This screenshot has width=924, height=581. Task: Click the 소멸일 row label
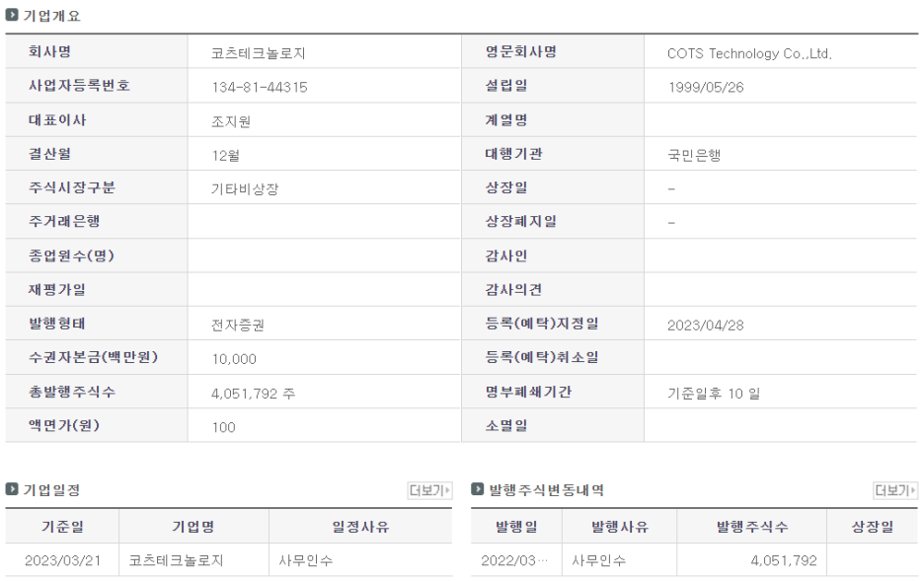(x=506, y=425)
